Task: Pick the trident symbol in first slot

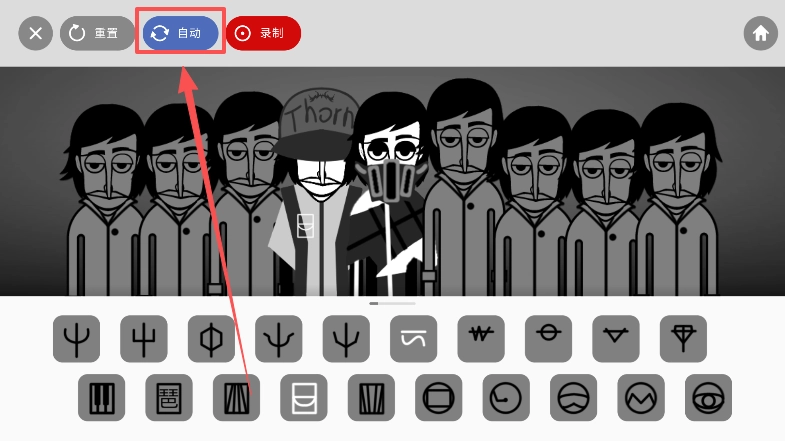Action: point(76,339)
